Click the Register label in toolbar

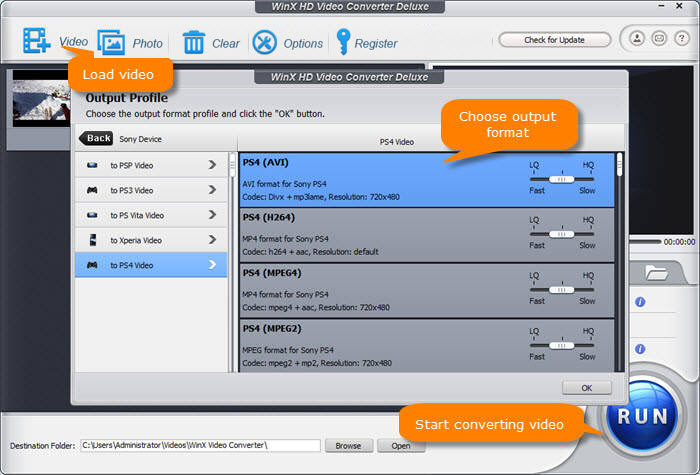coord(375,43)
